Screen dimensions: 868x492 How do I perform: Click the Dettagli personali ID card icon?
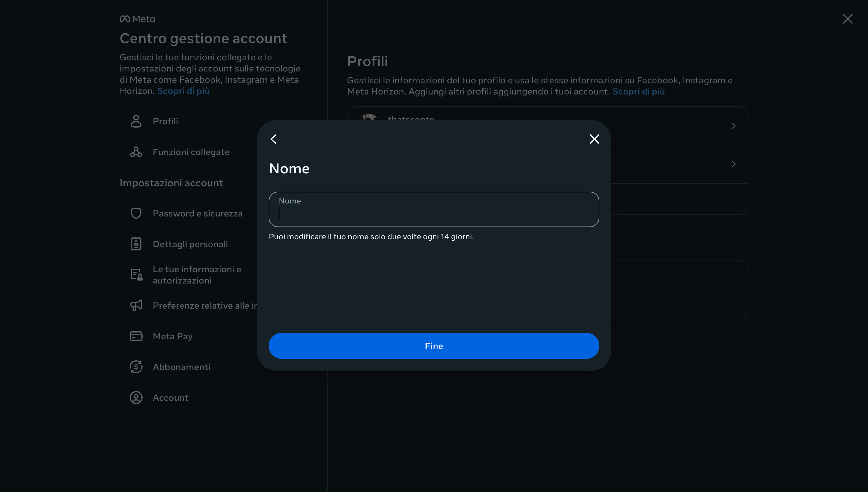136,244
